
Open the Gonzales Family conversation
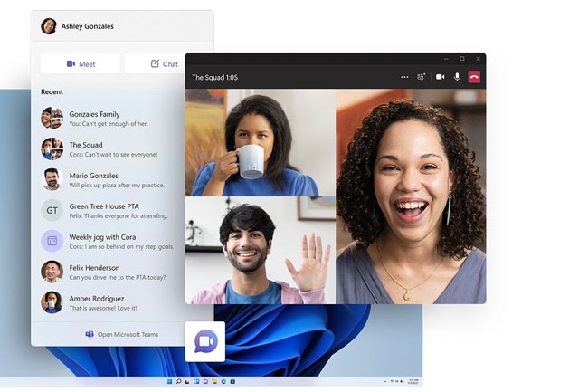pos(109,119)
